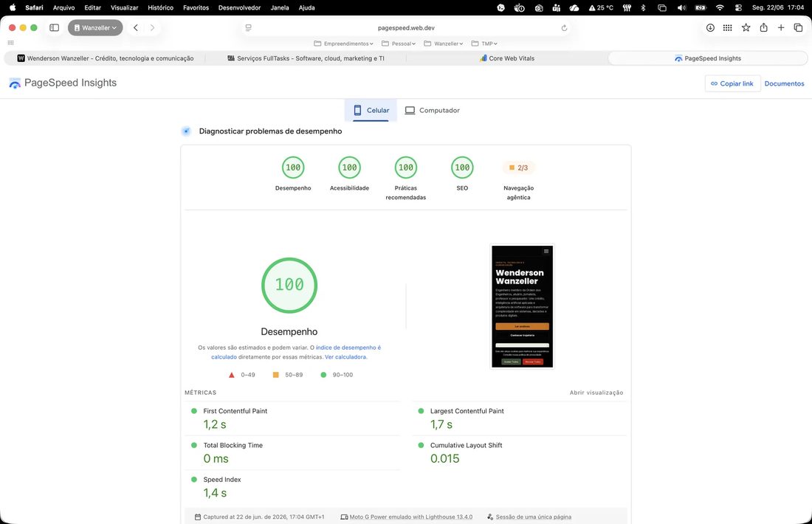Image resolution: width=812 pixels, height=524 pixels.
Task: Switch to the Core Web Vitals tab
Action: tap(506, 58)
